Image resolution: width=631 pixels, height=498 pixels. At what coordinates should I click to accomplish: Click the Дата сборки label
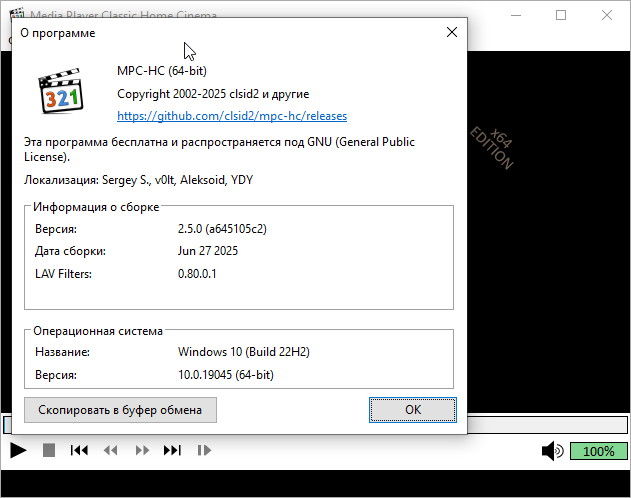[x=70, y=251]
